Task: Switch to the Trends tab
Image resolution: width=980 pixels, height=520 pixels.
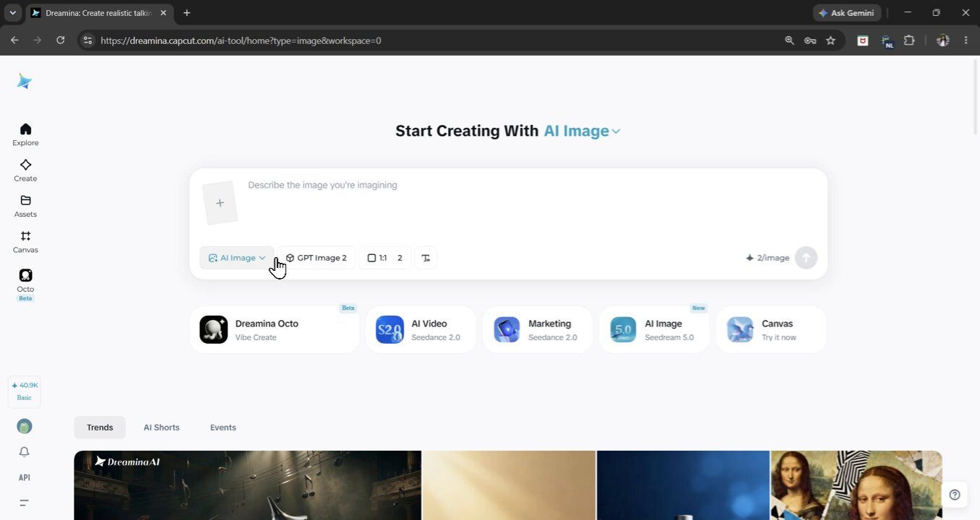Action: tap(100, 428)
